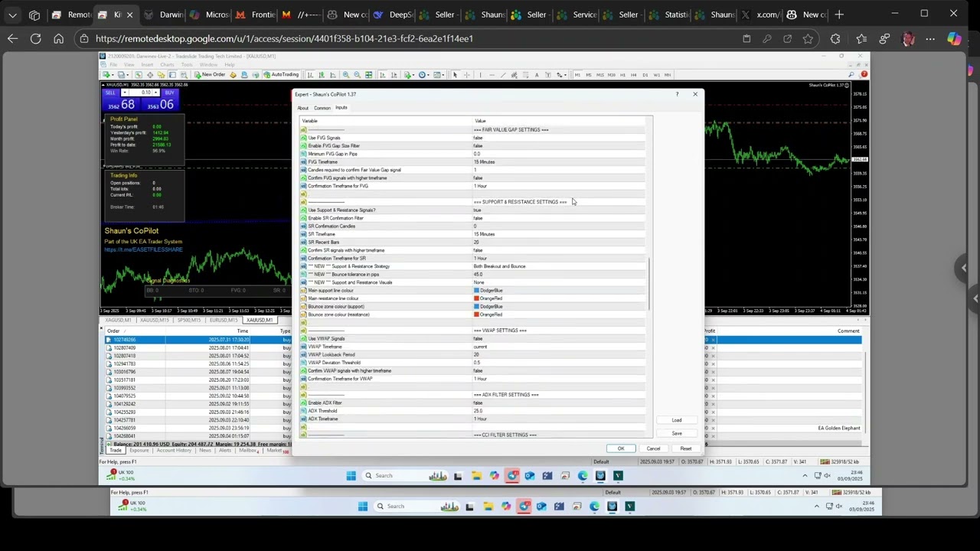
Task: Zoom out on the chart via toolbar
Action: pyautogui.click(x=357, y=74)
